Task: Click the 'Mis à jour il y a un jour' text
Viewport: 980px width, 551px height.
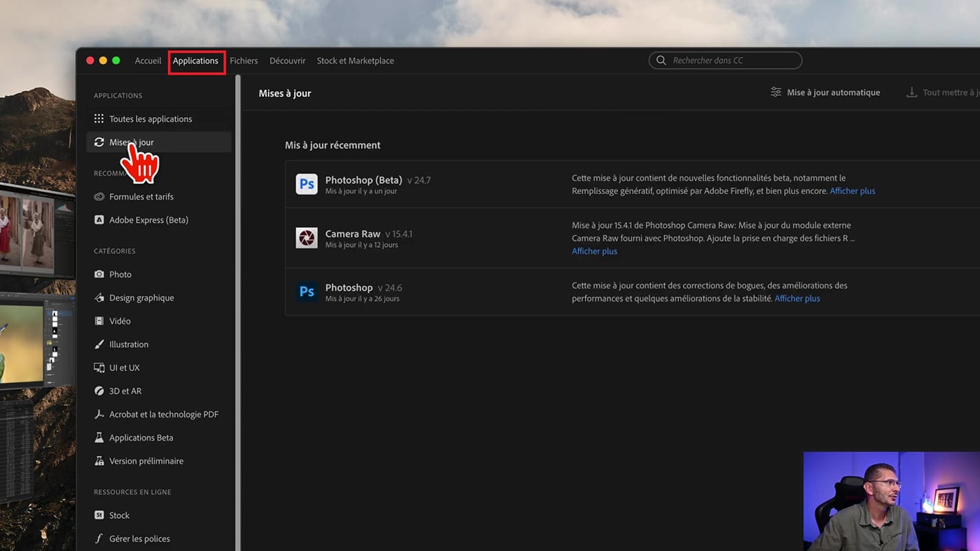Action: click(361, 191)
